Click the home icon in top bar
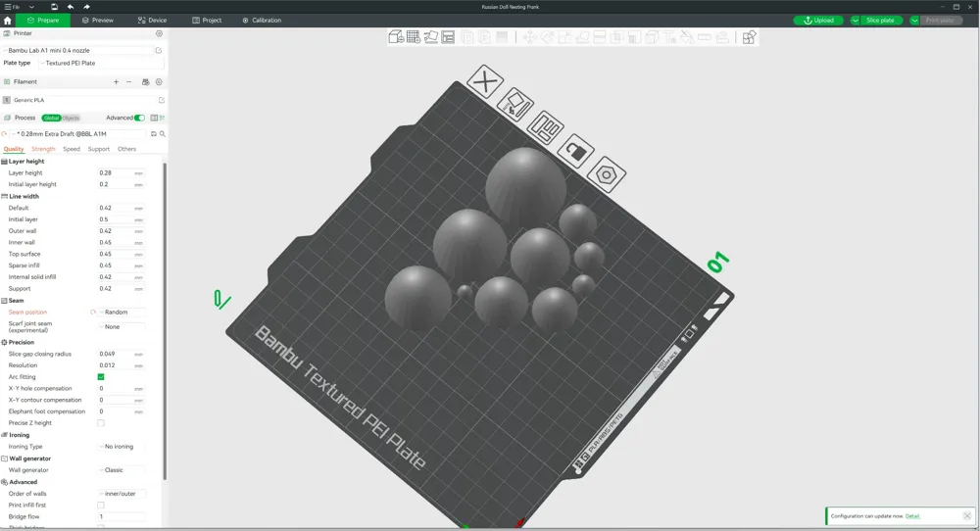 click(x=8, y=20)
